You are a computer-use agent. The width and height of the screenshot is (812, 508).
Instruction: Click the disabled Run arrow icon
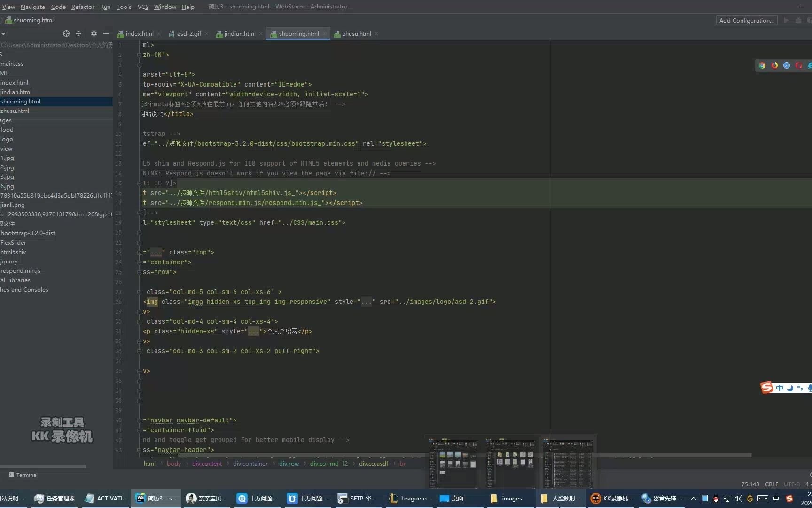click(786, 20)
